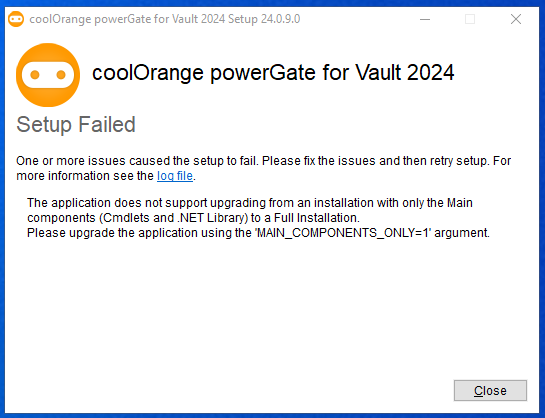Click the small coolOrange icon in title bar
Viewport: 545px width, 418px height.
point(16,19)
